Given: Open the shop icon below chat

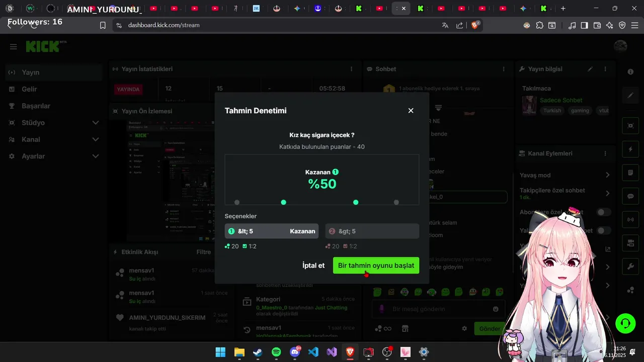Looking at the screenshot, I should [405, 328].
